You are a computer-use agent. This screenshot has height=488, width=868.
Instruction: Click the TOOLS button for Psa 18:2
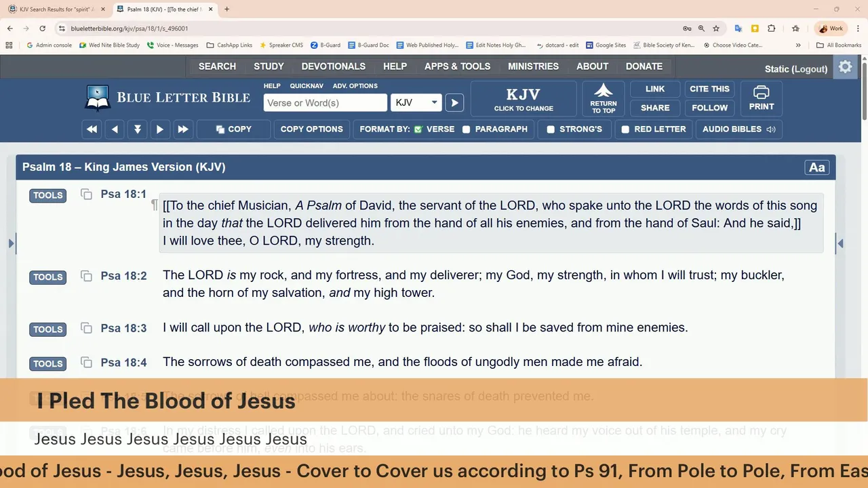point(47,277)
